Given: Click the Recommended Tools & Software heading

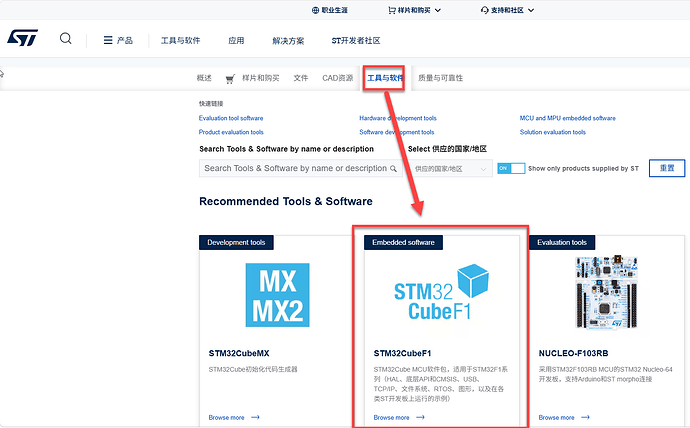Looking at the screenshot, I should click(x=286, y=201).
